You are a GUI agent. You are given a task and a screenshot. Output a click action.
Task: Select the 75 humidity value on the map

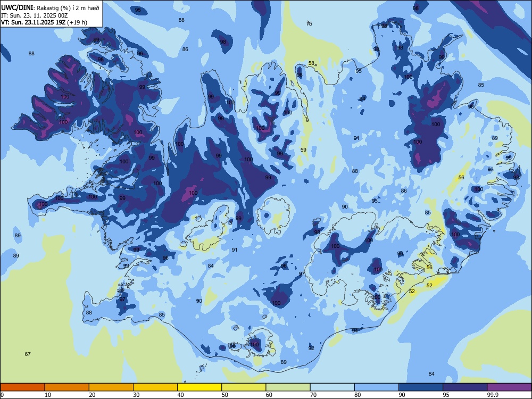[309, 23]
